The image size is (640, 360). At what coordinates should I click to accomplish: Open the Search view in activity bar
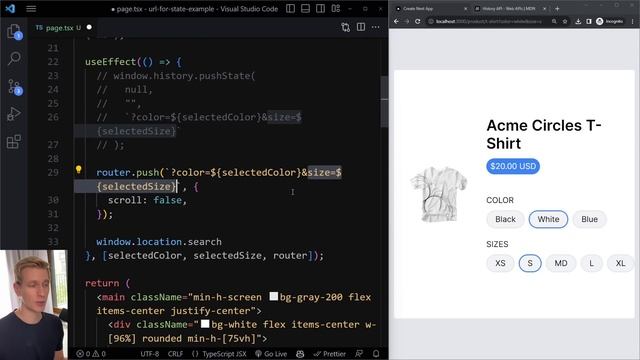tap(14, 59)
